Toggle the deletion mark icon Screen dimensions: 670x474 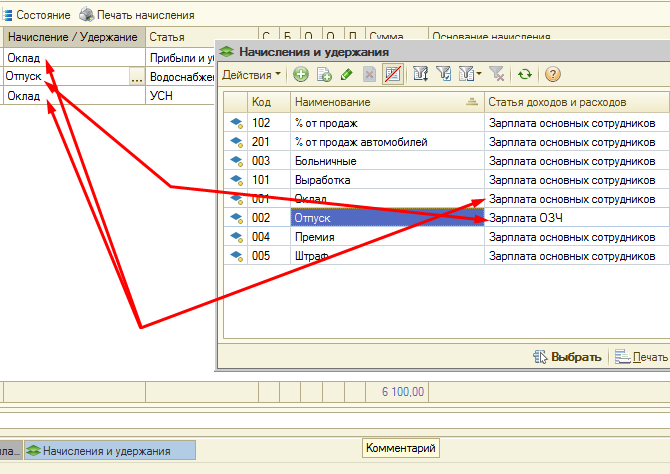click(x=393, y=75)
